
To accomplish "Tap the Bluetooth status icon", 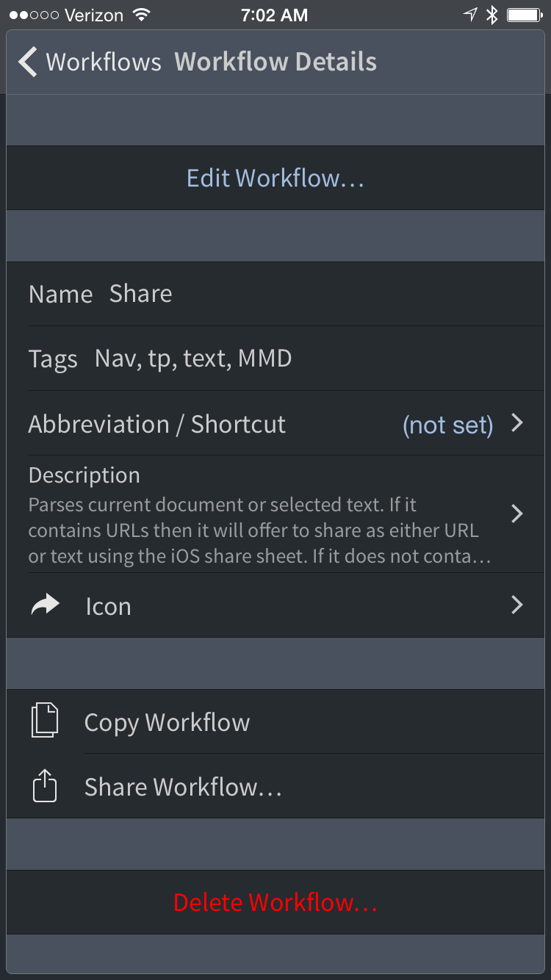I will pos(492,15).
